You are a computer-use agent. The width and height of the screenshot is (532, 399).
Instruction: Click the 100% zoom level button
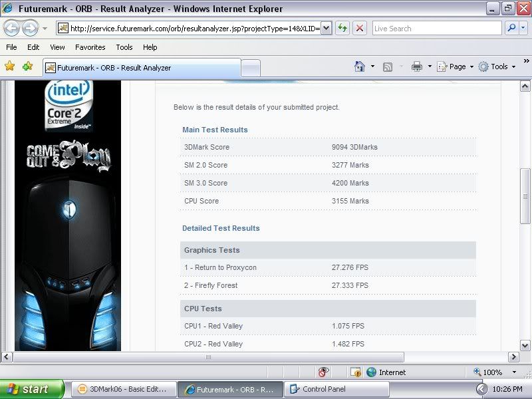coord(488,372)
